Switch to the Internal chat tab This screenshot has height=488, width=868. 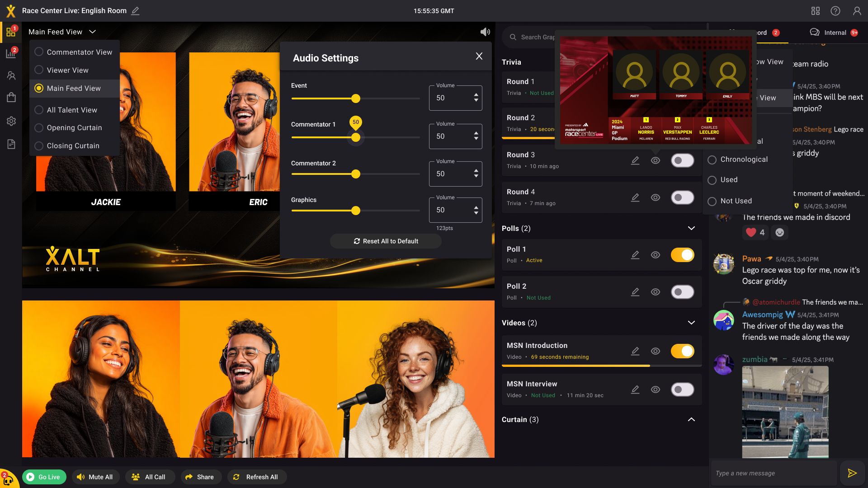click(x=834, y=33)
